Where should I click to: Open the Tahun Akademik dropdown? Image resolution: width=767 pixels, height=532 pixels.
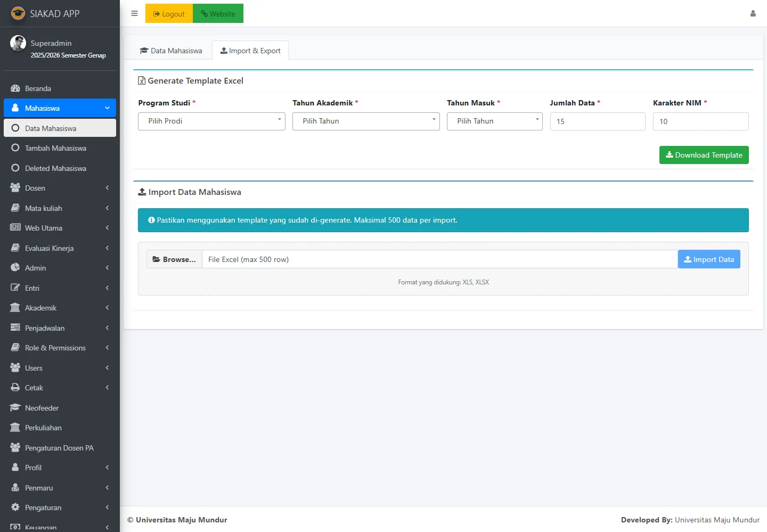point(366,121)
